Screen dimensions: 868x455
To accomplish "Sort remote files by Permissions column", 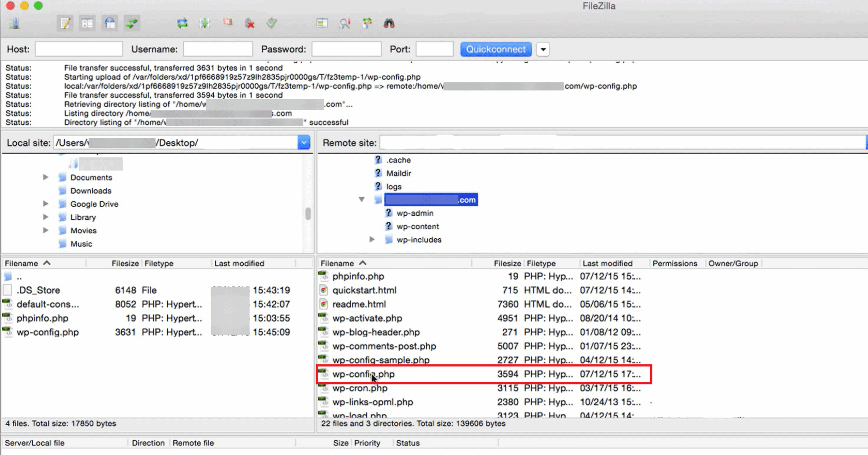I will [x=677, y=263].
